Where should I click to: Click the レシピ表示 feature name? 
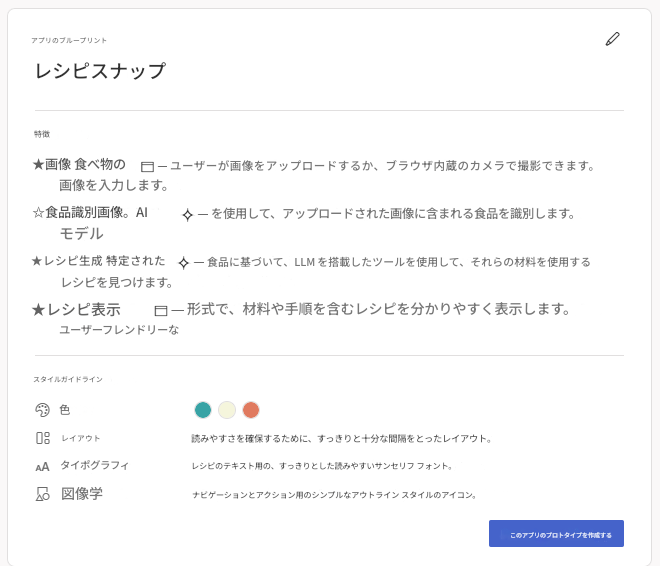(84, 310)
